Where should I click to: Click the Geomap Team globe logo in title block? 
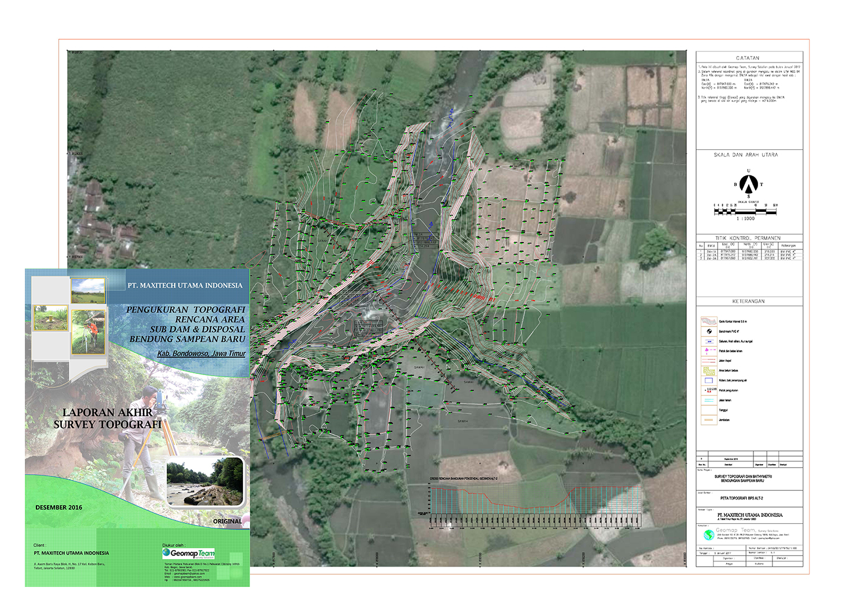coord(708,534)
